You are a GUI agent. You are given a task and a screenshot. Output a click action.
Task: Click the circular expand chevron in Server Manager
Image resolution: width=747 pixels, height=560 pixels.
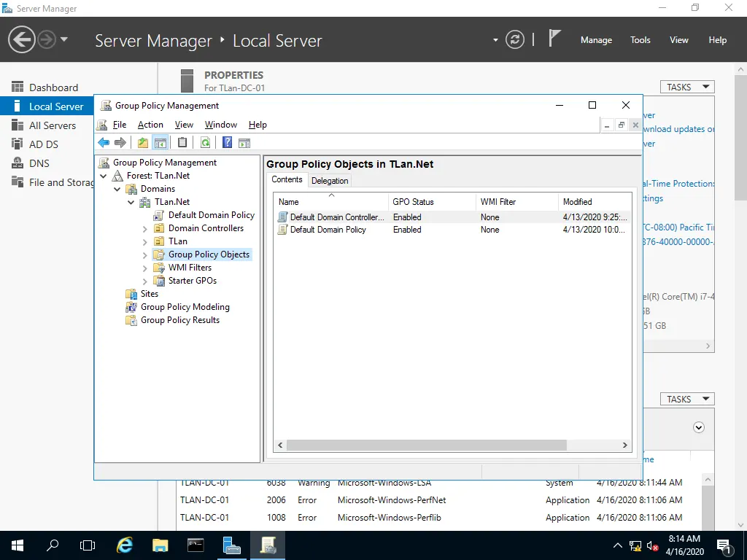[x=698, y=427]
